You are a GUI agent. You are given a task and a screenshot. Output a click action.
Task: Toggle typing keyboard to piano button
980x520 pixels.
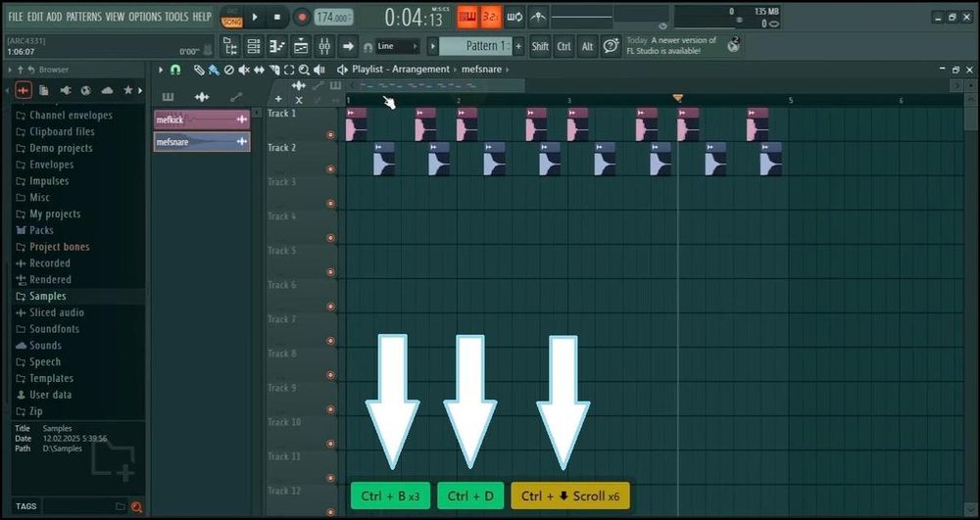click(466, 18)
